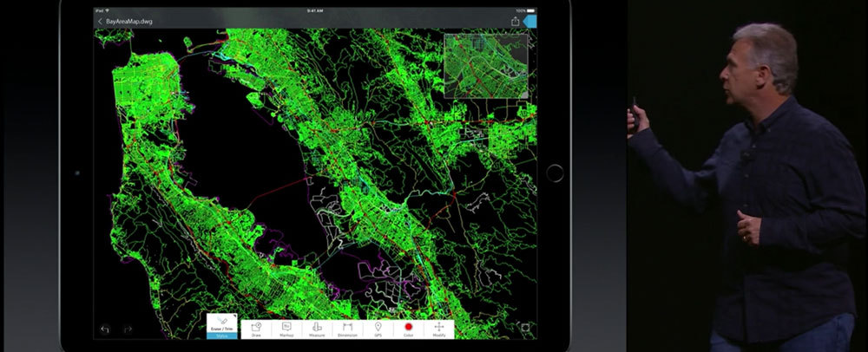The image size is (868, 352).
Task: Tap the 9:41 AM clock
Action: pos(314,10)
